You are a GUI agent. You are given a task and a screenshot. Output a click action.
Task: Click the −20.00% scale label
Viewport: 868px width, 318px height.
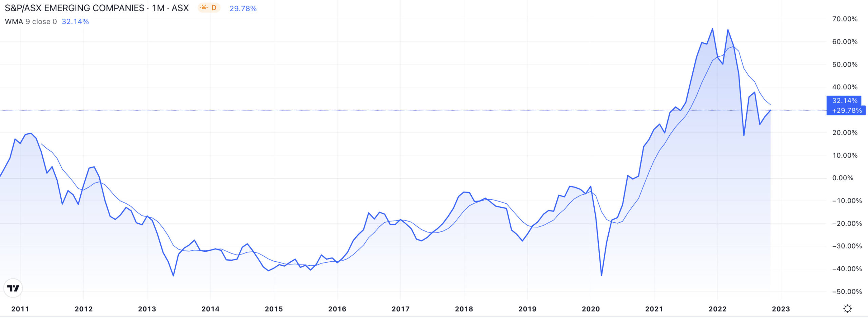click(847, 223)
